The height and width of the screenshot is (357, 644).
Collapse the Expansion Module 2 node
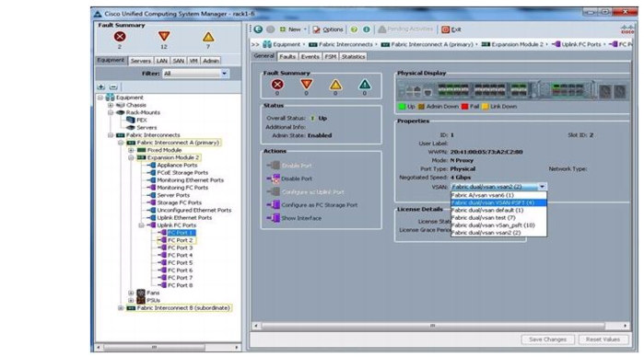pos(131,157)
